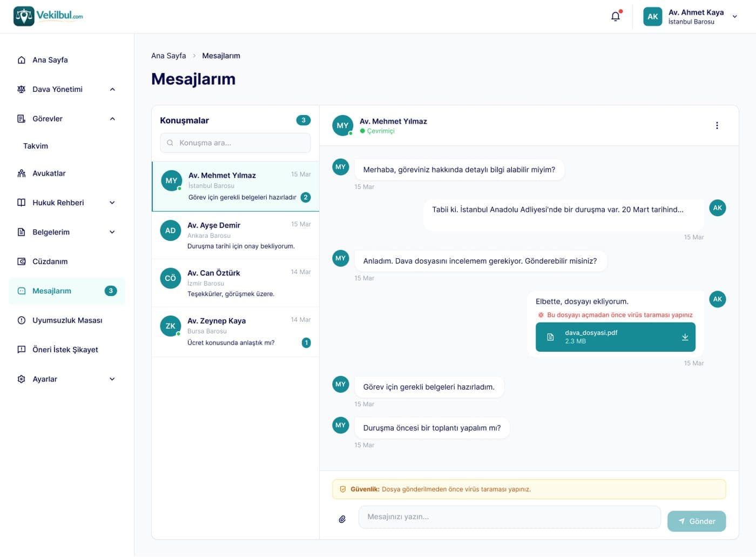Open the notifications bell icon

point(616,16)
